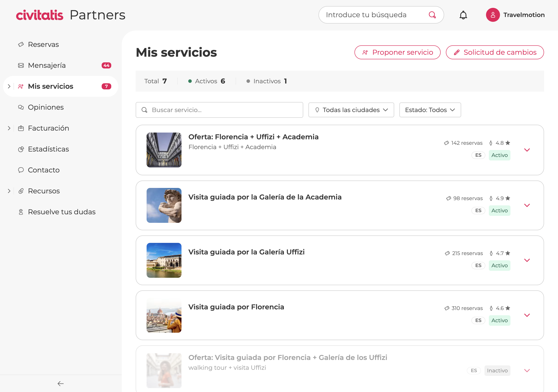The width and height of the screenshot is (558, 392).
Task: Click the Inactivo status badge
Action: pos(497,370)
